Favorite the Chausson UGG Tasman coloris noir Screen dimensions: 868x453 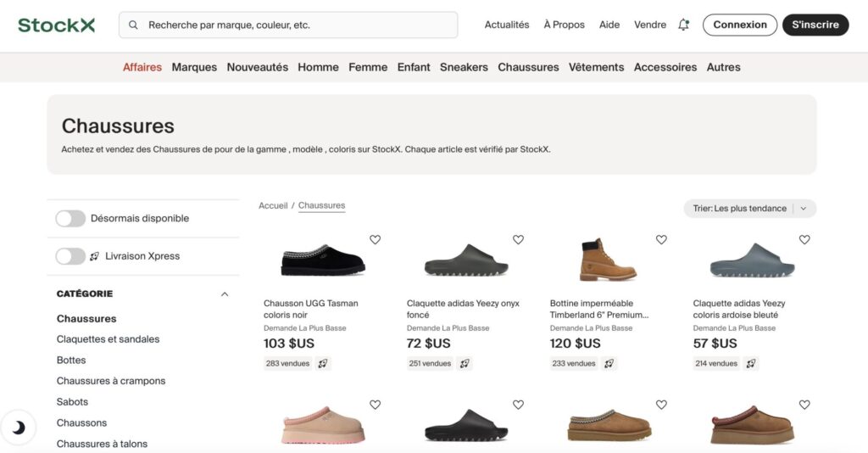(x=375, y=239)
